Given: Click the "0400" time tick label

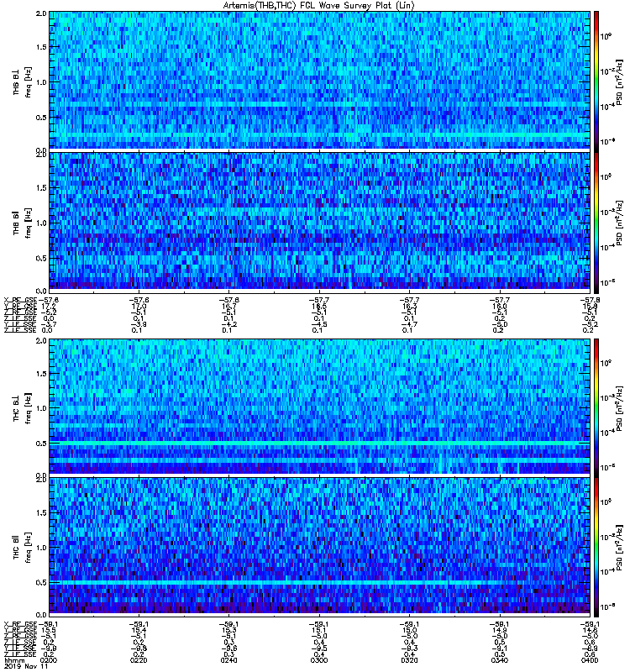Looking at the screenshot, I should coord(590,660).
